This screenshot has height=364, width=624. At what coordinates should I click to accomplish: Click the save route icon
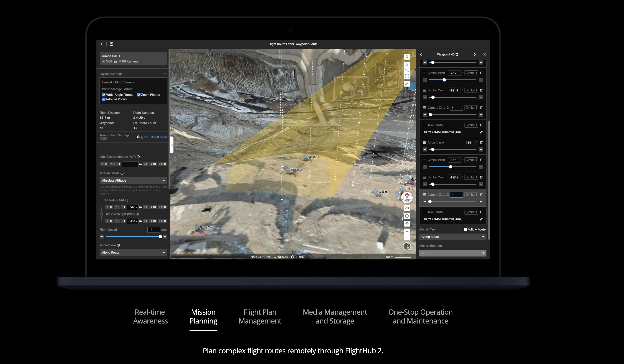[x=111, y=44]
